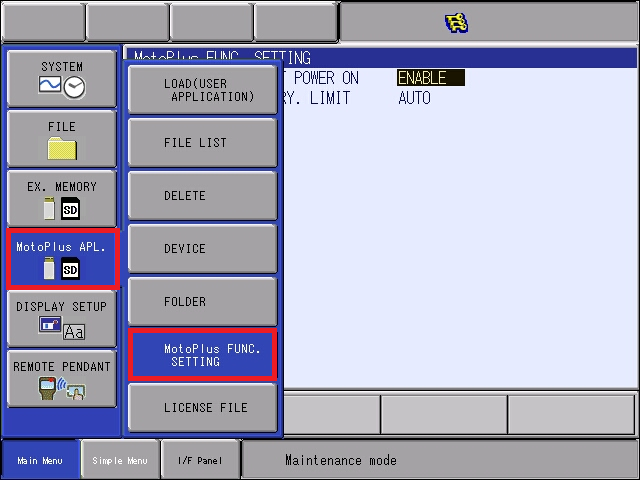Open the DISPLAY SETUP icon
The height and width of the screenshot is (480, 640).
pos(62,319)
